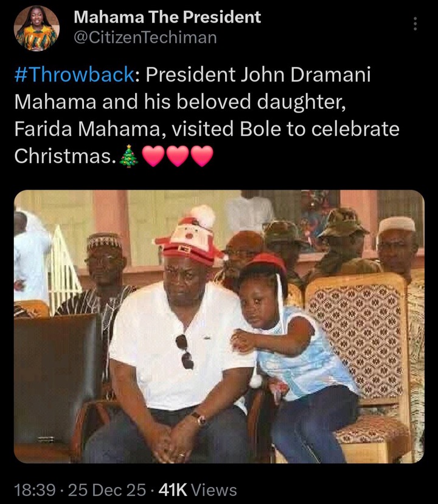Click the Christmas tree emoji
This screenshot has height=504, width=438.
129,156
